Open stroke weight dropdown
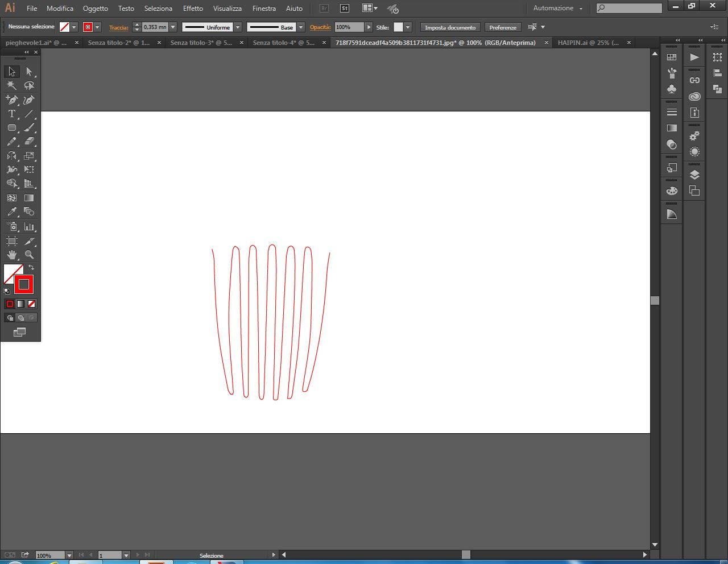The image size is (728, 564). (x=173, y=27)
